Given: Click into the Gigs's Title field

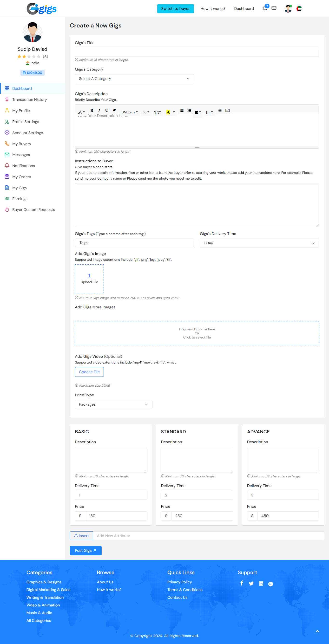Looking at the screenshot, I should point(197,52).
